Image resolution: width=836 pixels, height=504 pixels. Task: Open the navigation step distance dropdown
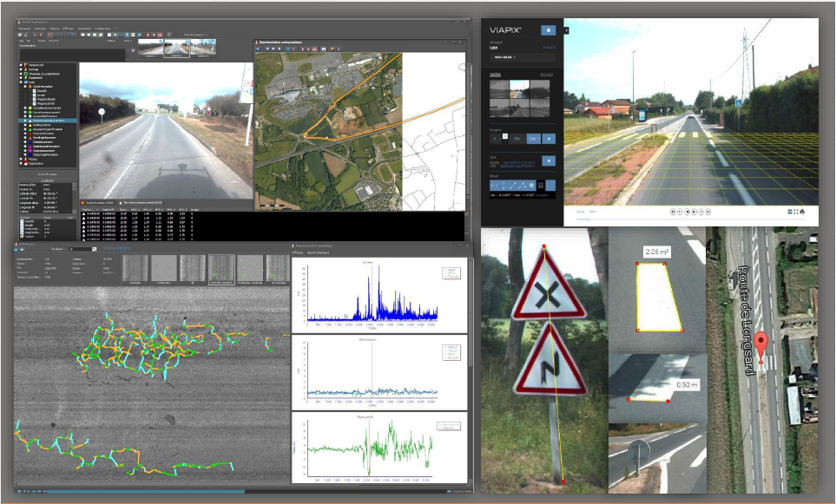click(532, 138)
